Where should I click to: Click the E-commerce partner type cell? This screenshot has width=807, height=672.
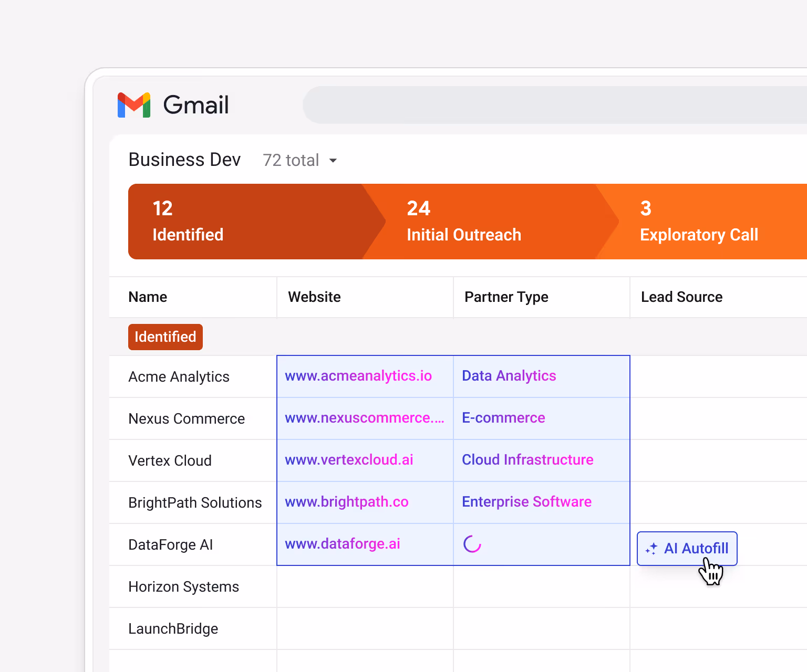coord(542,418)
